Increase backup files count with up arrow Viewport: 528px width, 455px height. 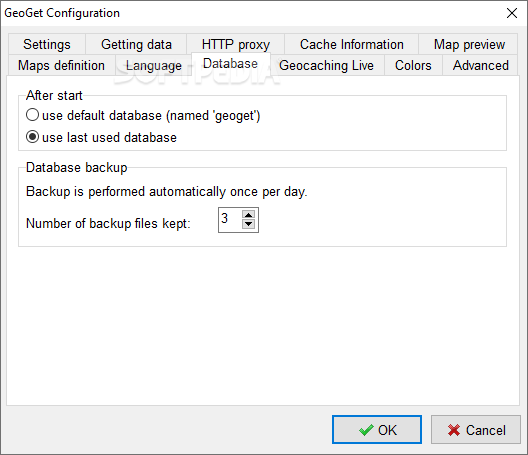coord(249,215)
